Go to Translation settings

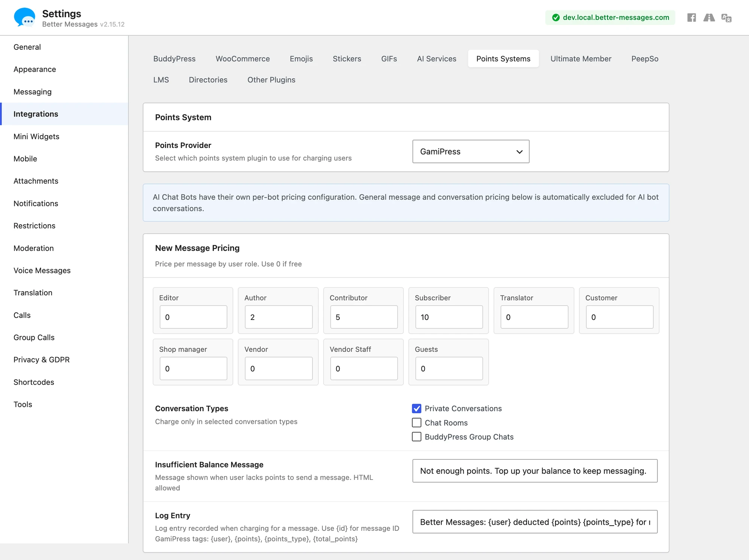(64, 293)
